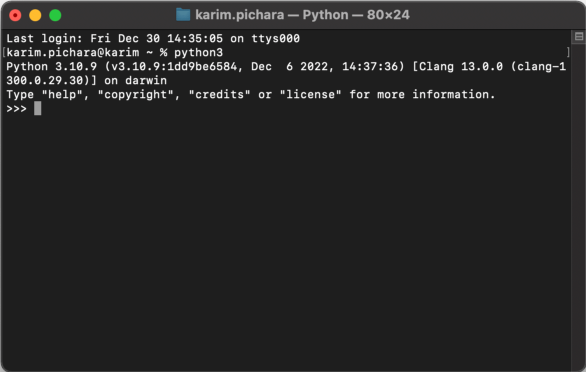Click the word darwin in the output
The width and height of the screenshot is (586, 372).
tap(146, 80)
